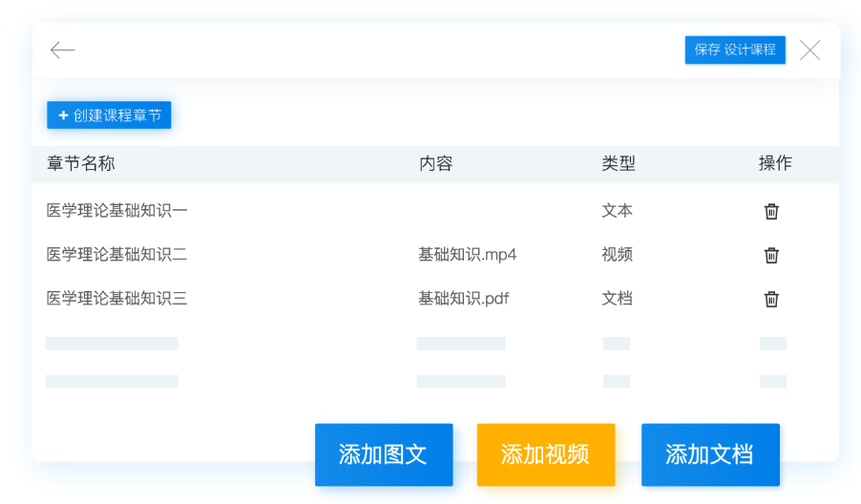The width and height of the screenshot is (861, 504).
Task: Open the 基础知识.mp4 content file
Action: pos(467,255)
